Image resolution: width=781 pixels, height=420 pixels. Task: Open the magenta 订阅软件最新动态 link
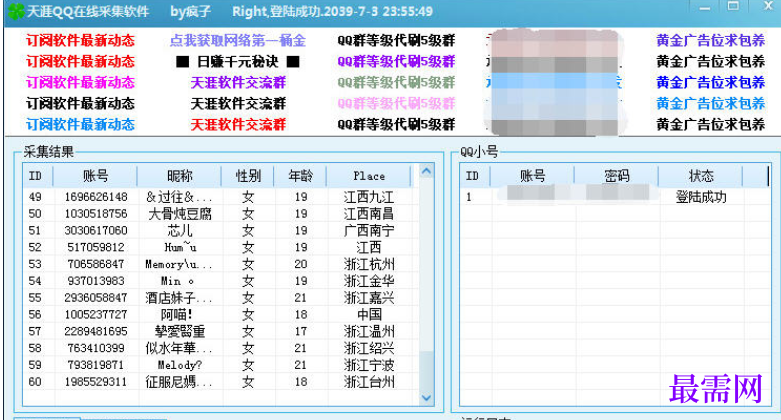point(80,82)
